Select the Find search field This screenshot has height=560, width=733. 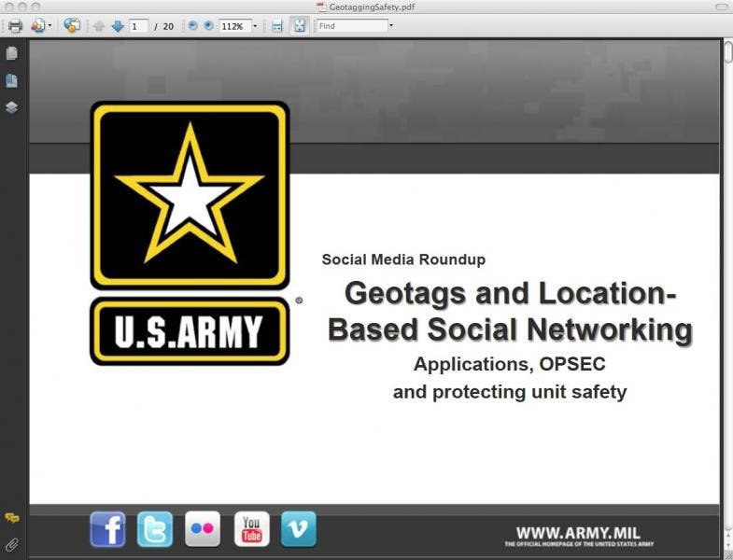pos(352,26)
